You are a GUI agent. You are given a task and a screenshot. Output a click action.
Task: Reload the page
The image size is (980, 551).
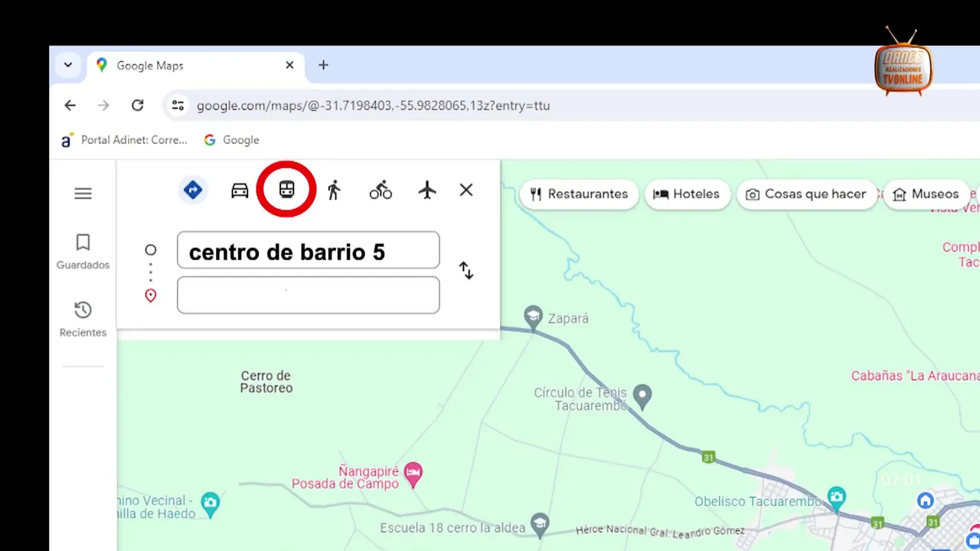pos(137,106)
